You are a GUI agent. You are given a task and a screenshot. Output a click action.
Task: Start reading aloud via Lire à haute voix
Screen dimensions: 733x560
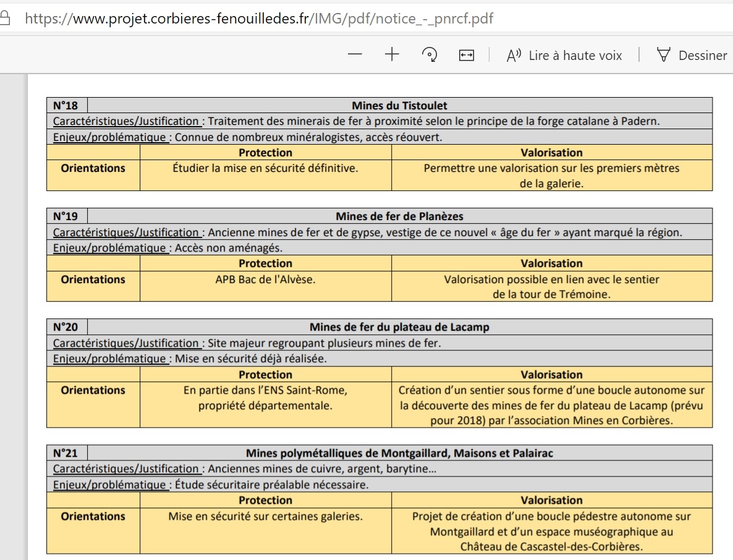click(x=575, y=56)
